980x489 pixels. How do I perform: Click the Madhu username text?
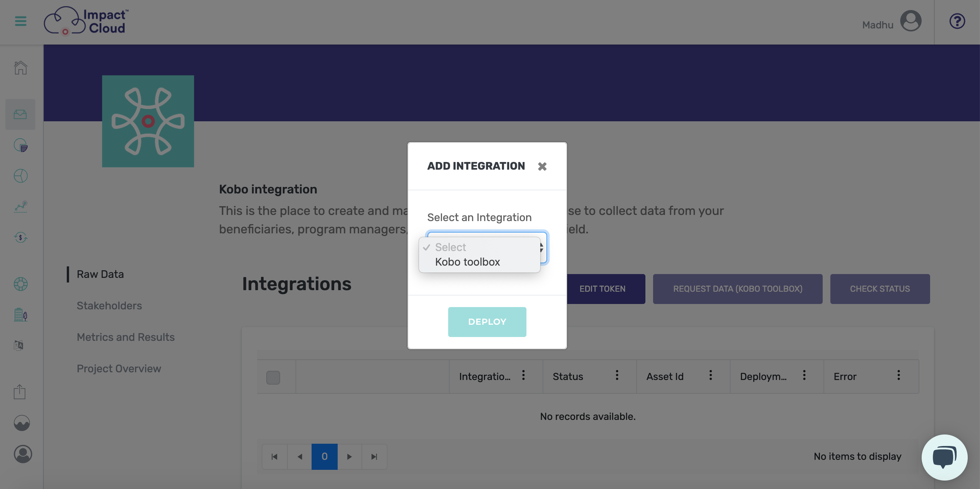click(878, 25)
